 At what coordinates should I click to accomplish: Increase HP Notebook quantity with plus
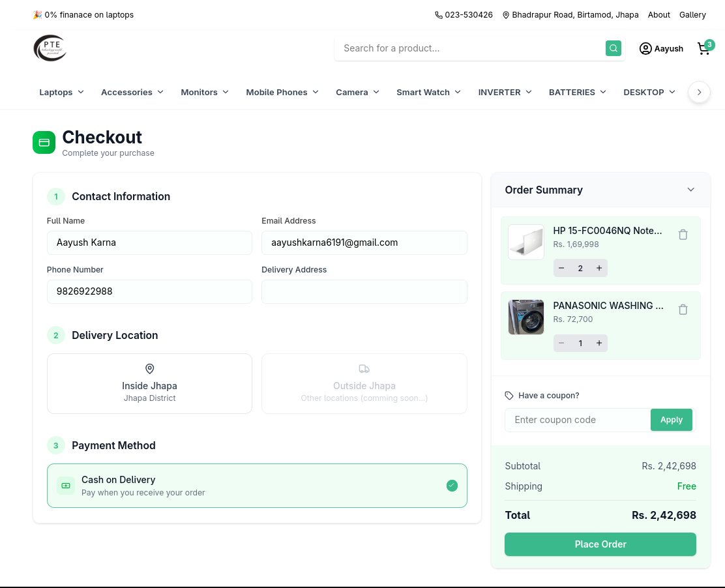tap(599, 268)
